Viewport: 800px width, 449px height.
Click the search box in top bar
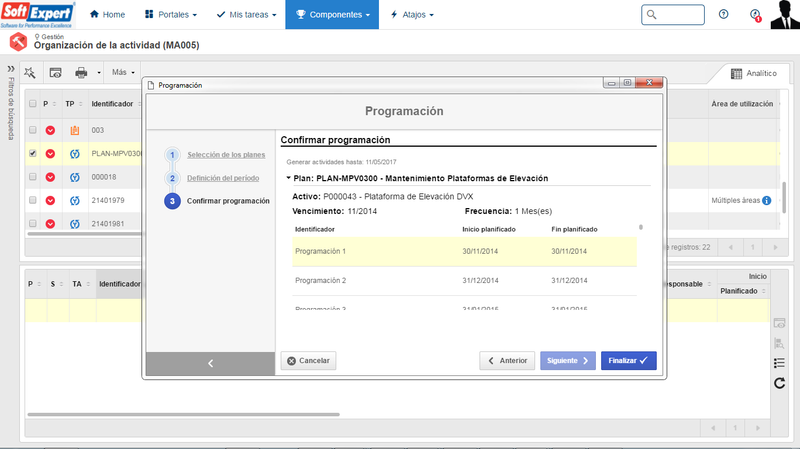coord(672,15)
